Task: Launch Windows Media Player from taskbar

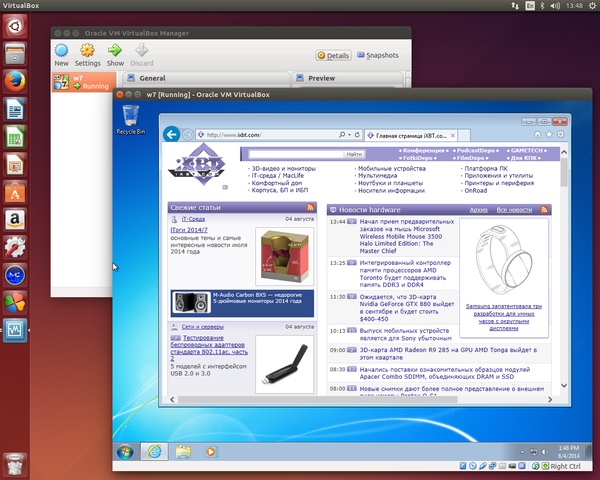Action: coord(211,452)
